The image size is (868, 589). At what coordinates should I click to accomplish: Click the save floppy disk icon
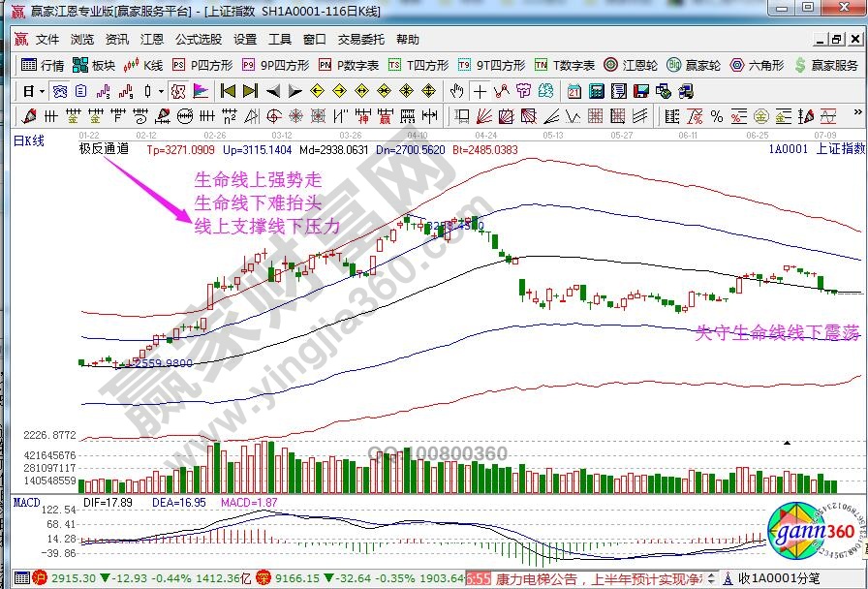click(640, 91)
